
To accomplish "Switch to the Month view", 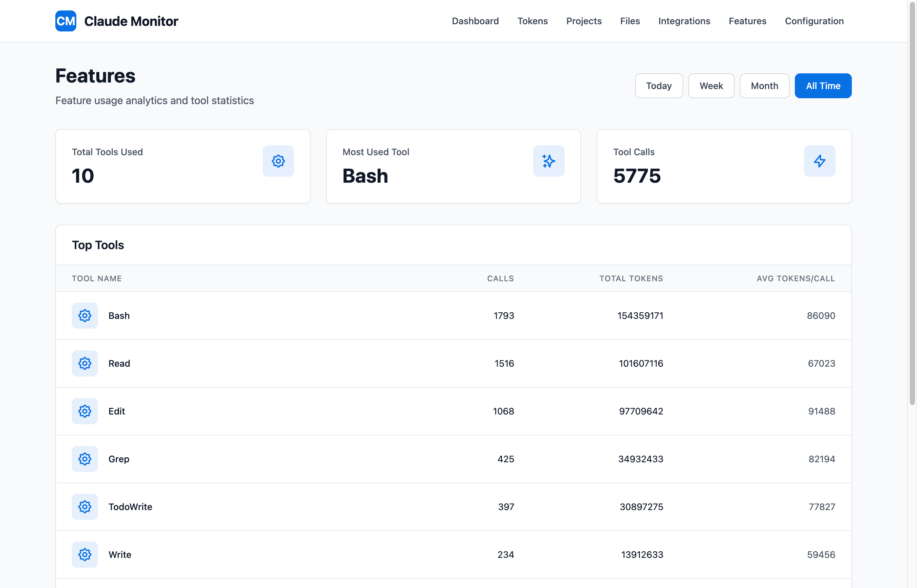I will [764, 85].
